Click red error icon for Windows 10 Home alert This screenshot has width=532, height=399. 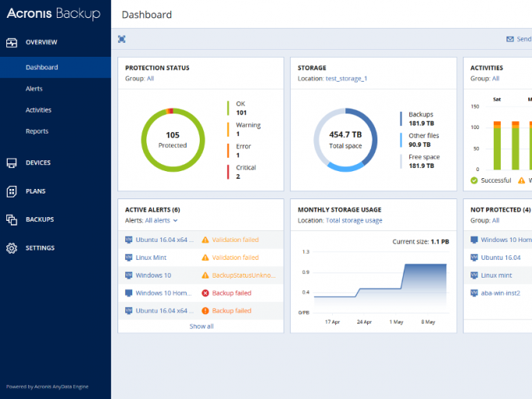pos(205,293)
